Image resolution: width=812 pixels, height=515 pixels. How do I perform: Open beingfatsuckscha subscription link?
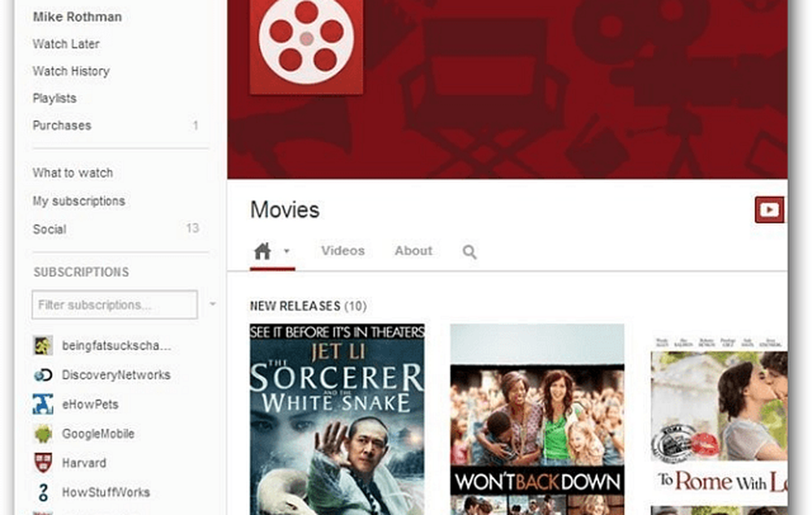116,345
